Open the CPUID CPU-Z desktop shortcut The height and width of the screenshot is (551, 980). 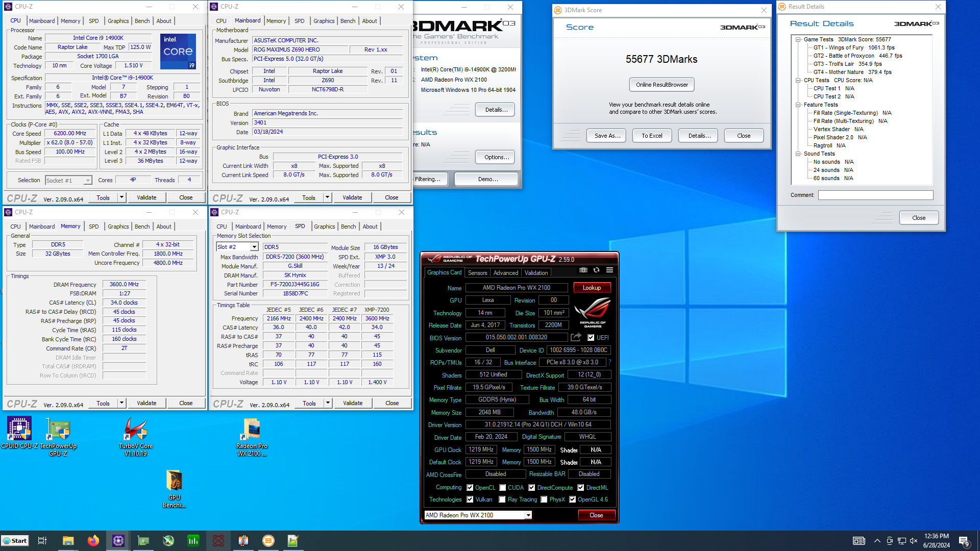(19, 433)
